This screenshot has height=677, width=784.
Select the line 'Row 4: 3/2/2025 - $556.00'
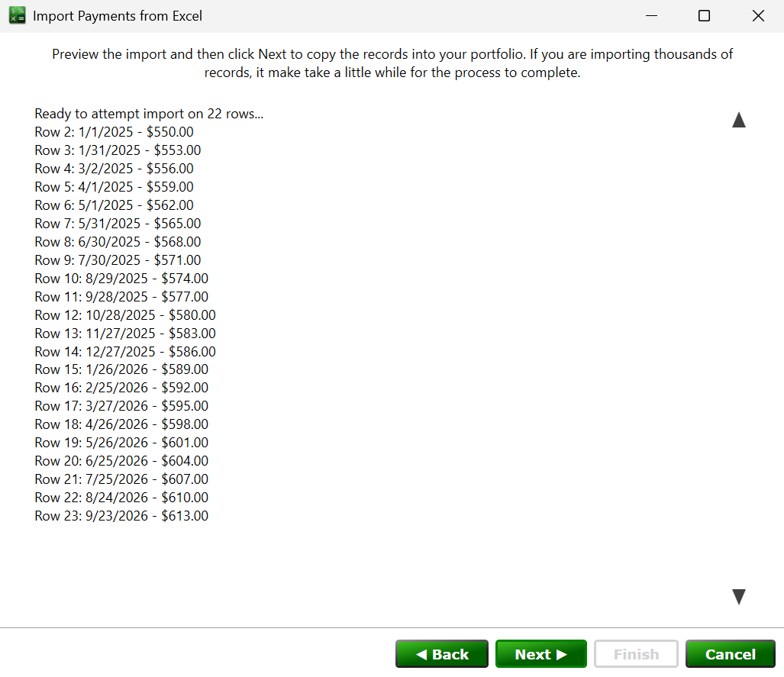[114, 169]
